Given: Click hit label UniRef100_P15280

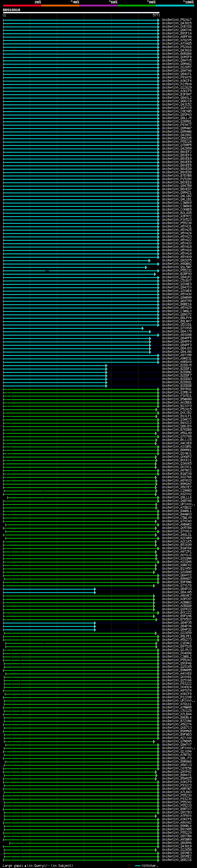Looking at the screenshot, I should click(x=176, y=179).
